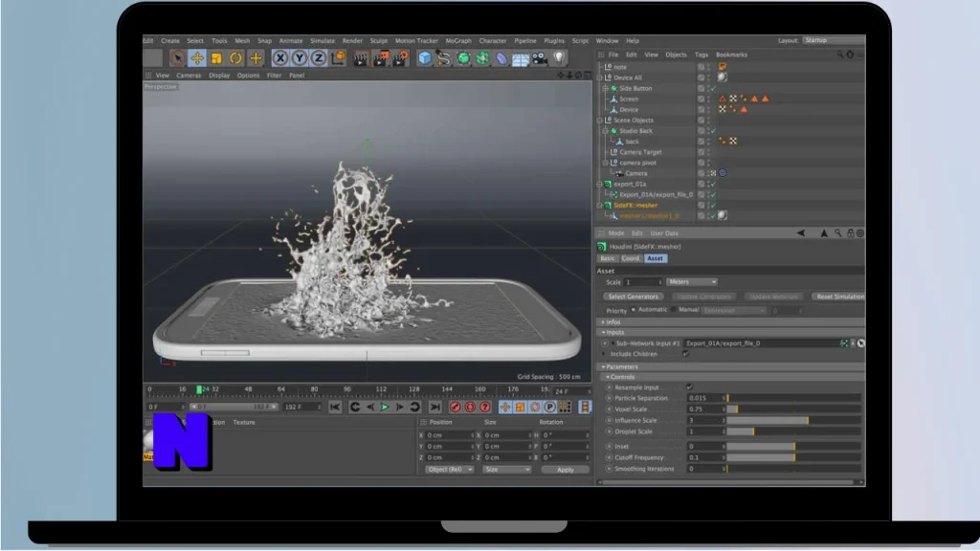Switch to the Coord. tab
This screenshot has height=551, width=980.
(x=631, y=258)
